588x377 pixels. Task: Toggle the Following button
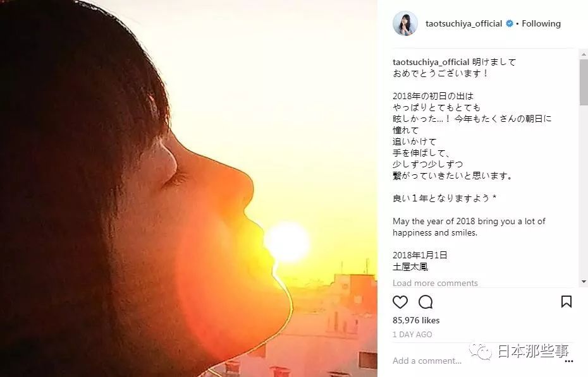pos(541,23)
